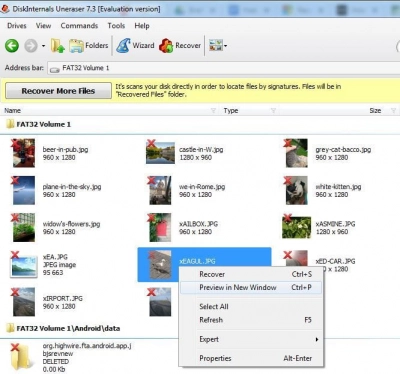Image resolution: width=400 pixels, height=374 pixels.
Task: Click Recover More Files button
Action: click(x=58, y=91)
